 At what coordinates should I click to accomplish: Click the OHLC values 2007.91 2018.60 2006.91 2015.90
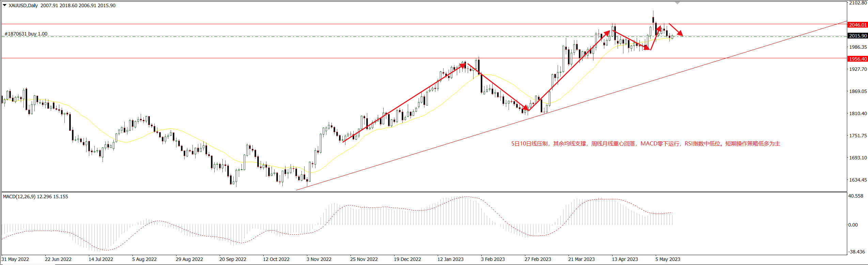point(78,5)
